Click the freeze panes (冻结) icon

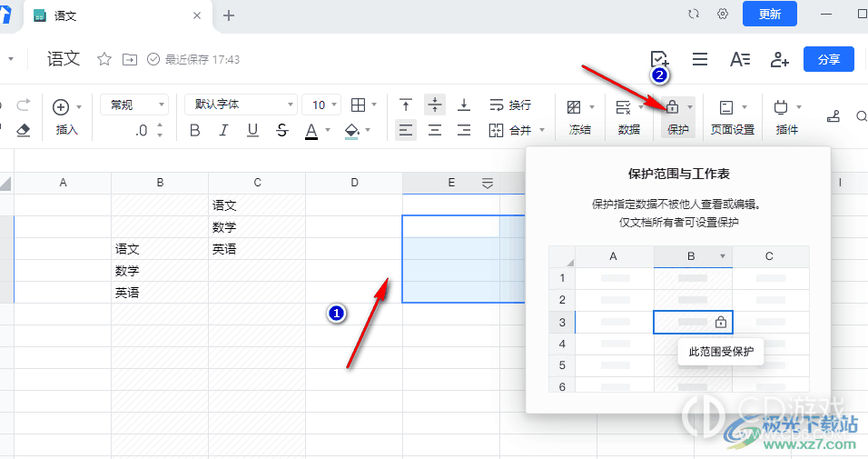coord(574,106)
